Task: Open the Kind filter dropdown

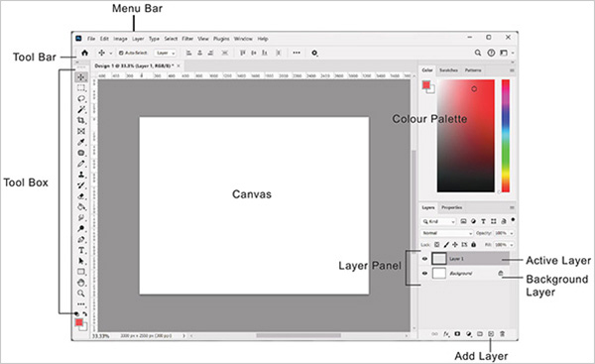Action: [438, 221]
